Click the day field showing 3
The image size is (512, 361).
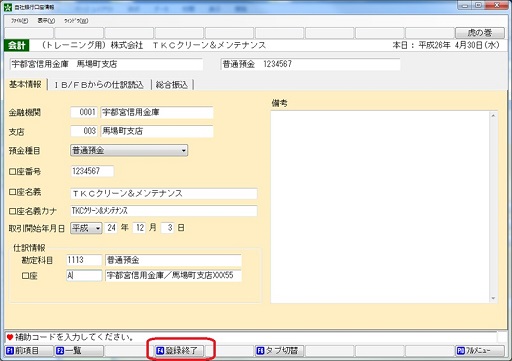[x=168, y=228]
